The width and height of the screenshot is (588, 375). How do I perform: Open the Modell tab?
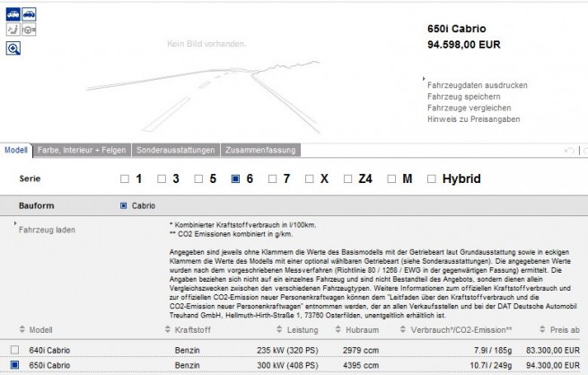pyautogui.click(x=16, y=150)
